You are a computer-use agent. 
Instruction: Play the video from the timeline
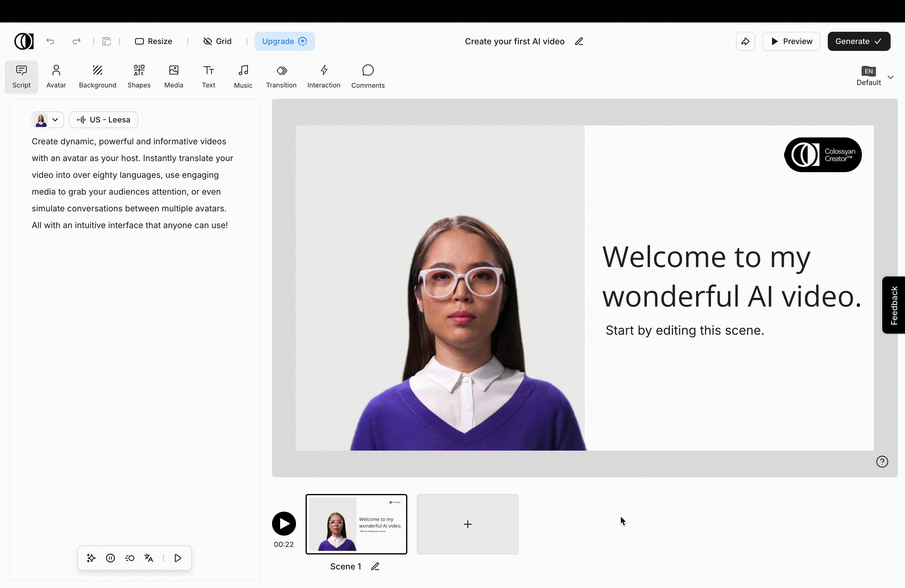pyautogui.click(x=284, y=523)
